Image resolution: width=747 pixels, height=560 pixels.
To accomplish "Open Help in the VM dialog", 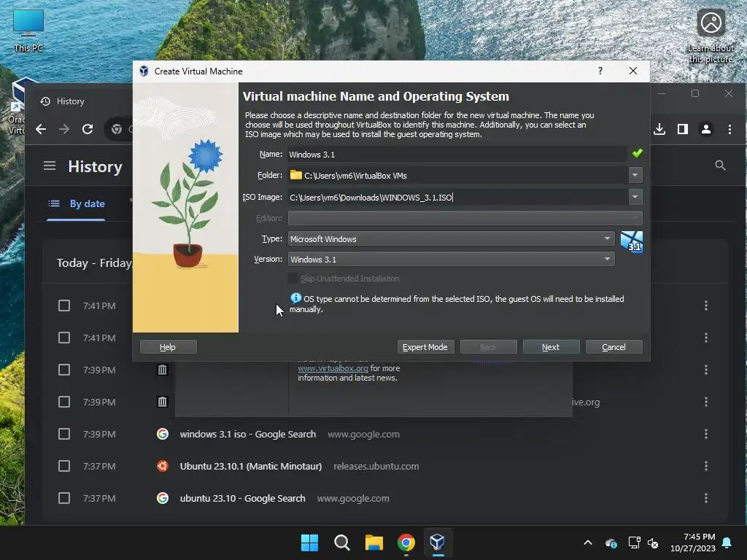I will pyautogui.click(x=168, y=347).
